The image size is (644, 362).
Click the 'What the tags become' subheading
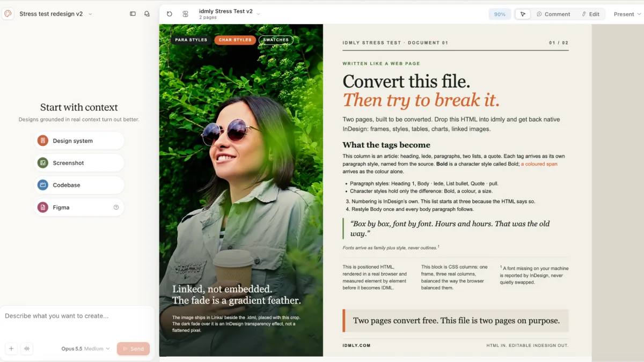(386, 145)
